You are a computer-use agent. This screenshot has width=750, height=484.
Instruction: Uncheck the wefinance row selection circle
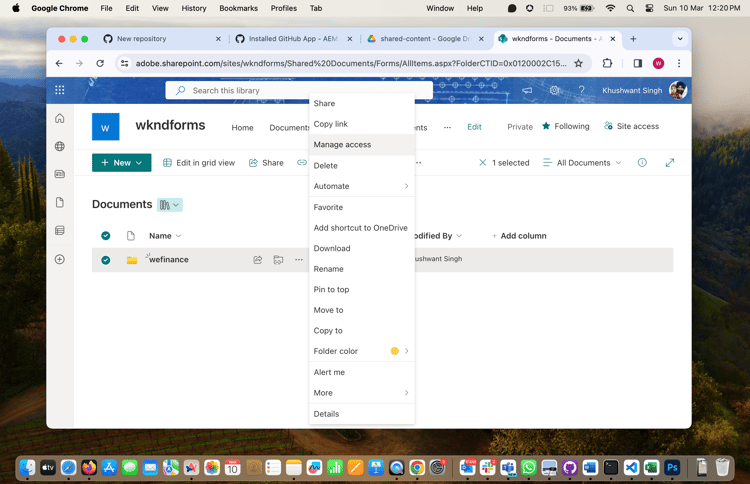pos(106,260)
